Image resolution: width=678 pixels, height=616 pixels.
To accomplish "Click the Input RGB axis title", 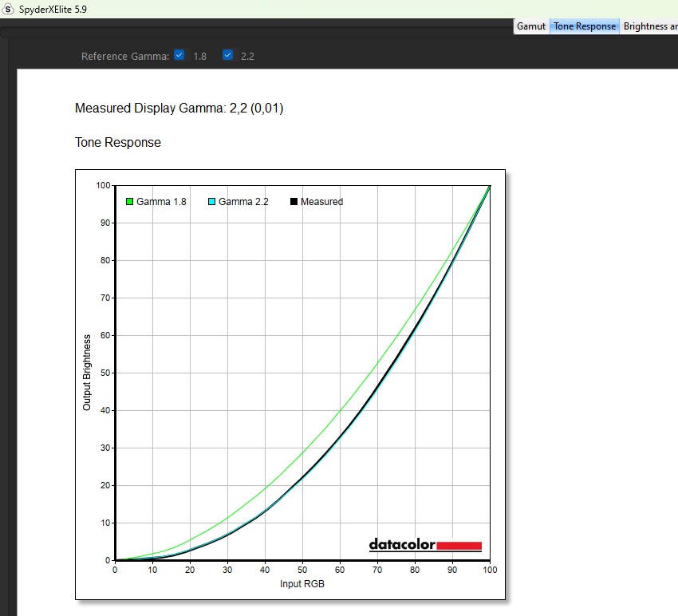I will 302,584.
